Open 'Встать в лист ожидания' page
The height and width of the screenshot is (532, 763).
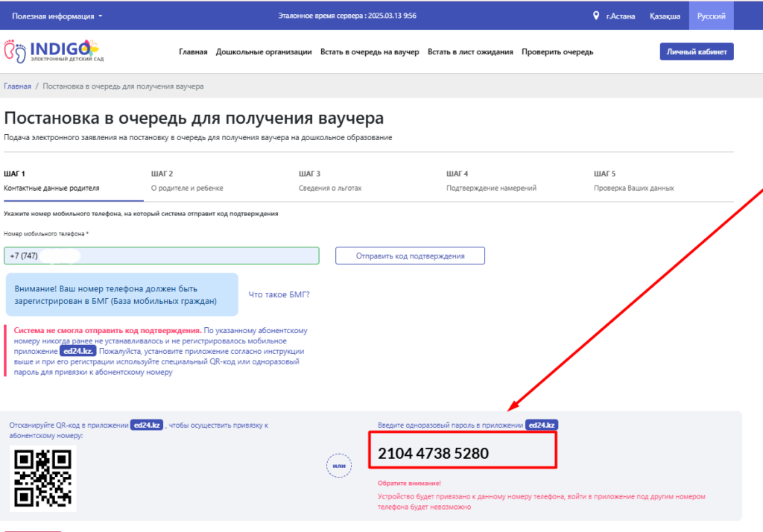pos(470,51)
